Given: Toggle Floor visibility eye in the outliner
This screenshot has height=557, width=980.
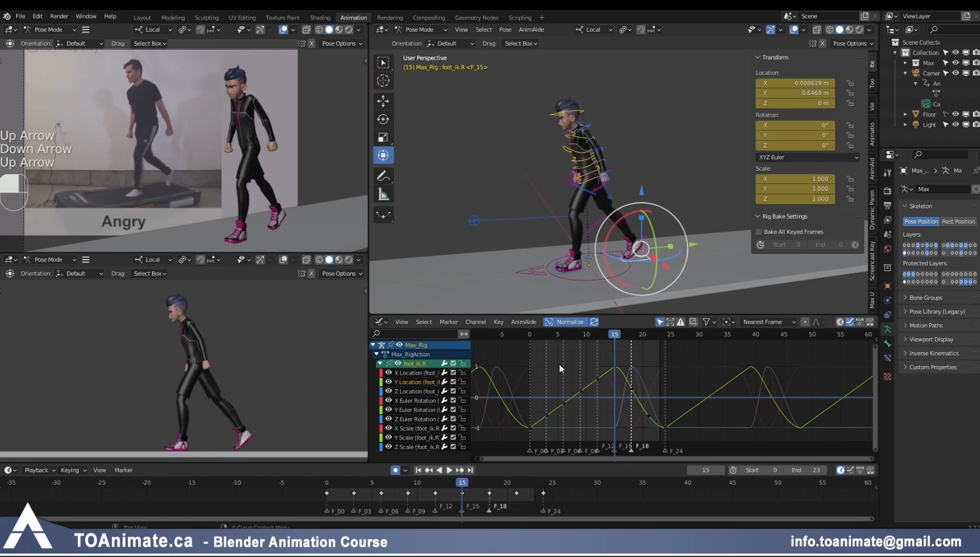Looking at the screenshot, I should pos(956,115).
